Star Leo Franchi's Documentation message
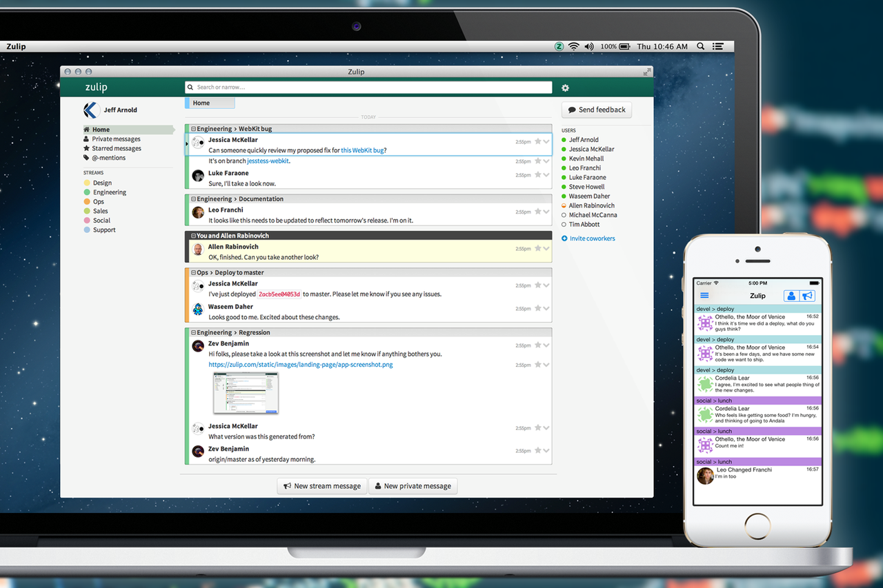 point(537,212)
